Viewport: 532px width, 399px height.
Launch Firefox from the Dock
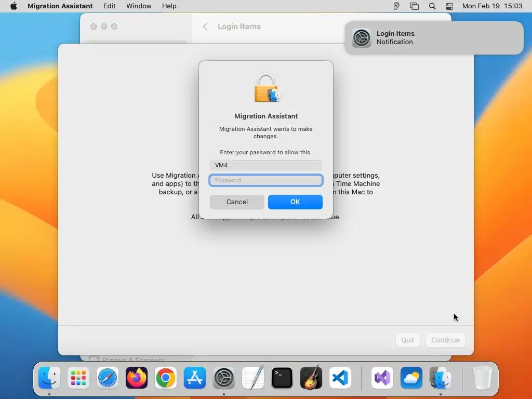point(137,378)
